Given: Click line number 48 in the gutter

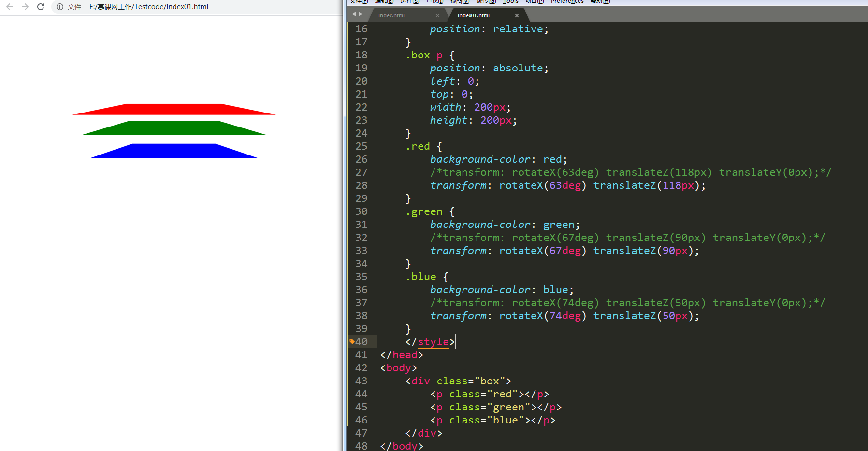Looking at the screenshot, I should click(x=362, y=446).
